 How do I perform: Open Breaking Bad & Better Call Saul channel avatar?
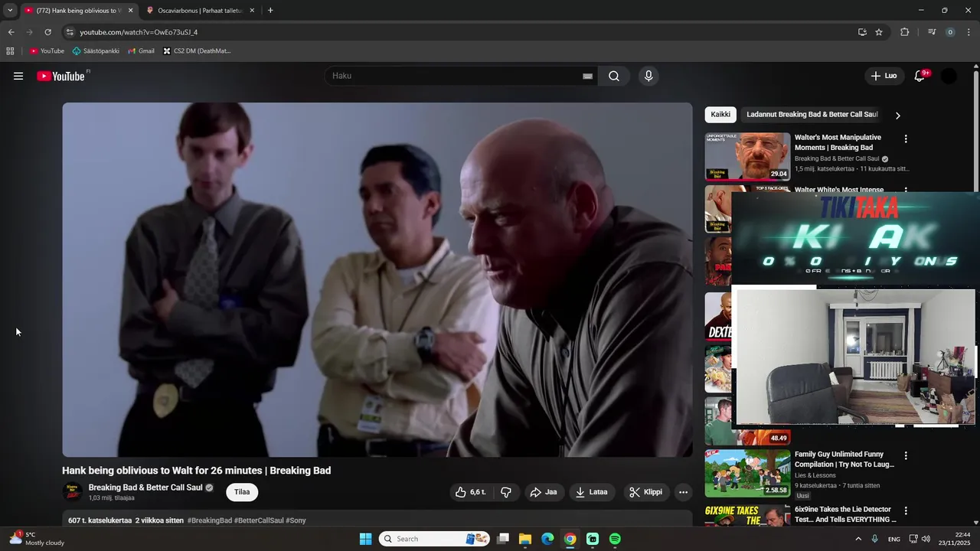coord(73,492)
